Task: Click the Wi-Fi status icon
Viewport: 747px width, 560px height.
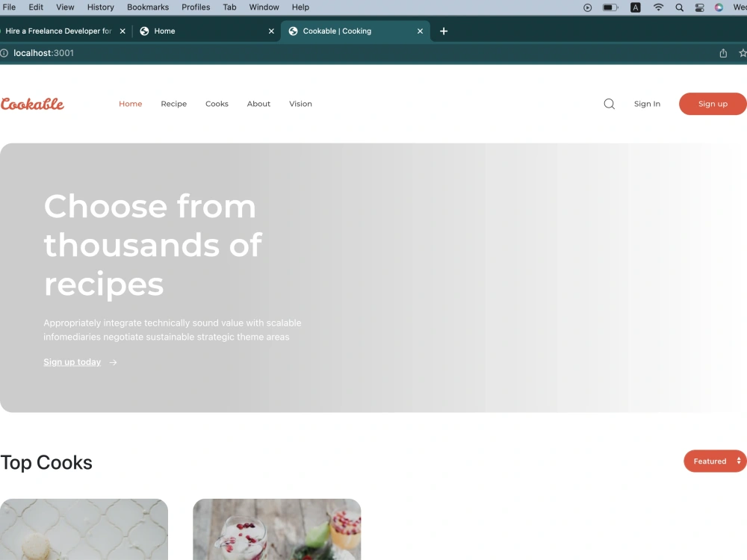Action: pyautogui.click(x=658, y=7)
